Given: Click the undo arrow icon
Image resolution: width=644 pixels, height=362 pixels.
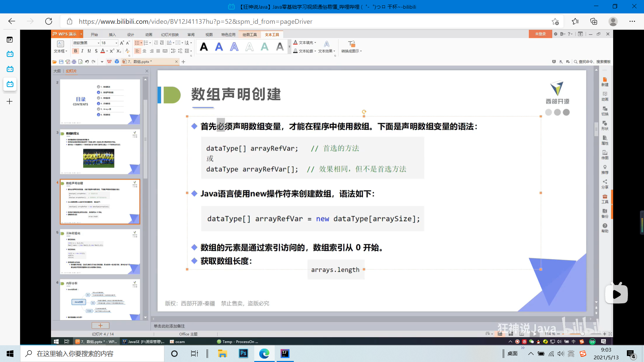Looking at the screenshot, I should (87, 62).
